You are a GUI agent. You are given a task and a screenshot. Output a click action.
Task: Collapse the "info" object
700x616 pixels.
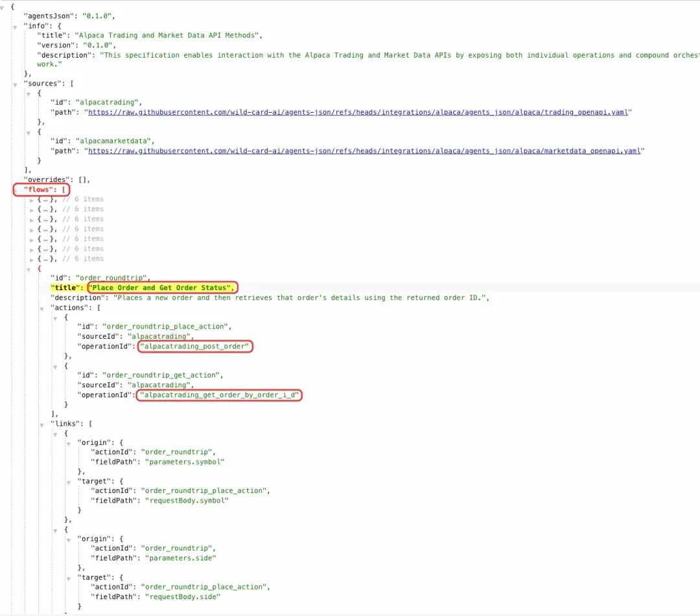pyautogui.click(x=15, y=27)
